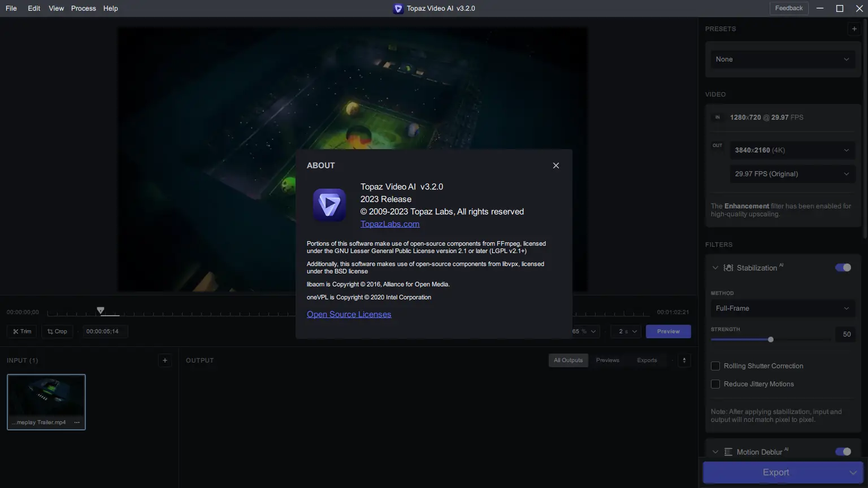868x488 pixels.
Task: Click the end timecode 00:01:02;21
Action: [x=673, y=312]
